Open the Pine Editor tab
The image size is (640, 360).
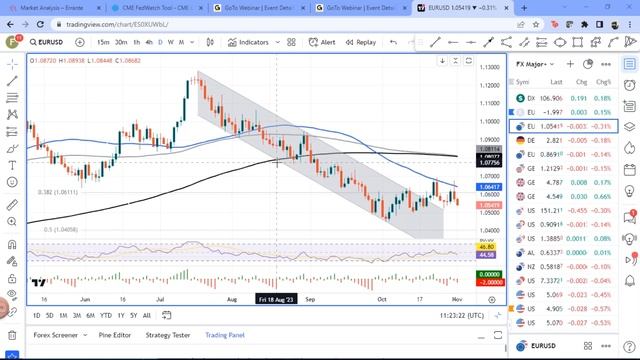pos(115,335)
